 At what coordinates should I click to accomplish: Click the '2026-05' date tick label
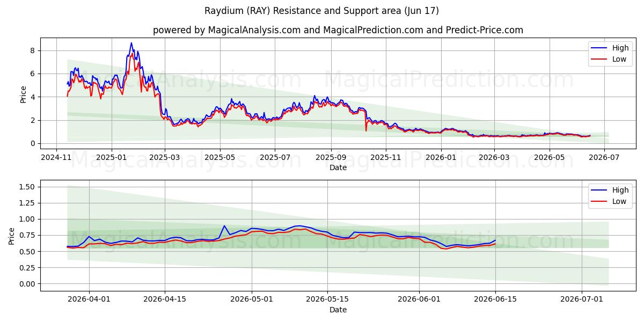pos(549,158)
